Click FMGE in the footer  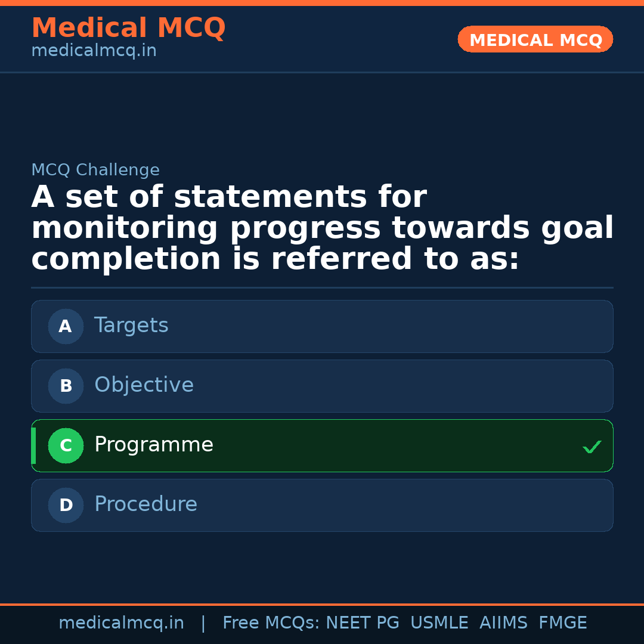562,623
